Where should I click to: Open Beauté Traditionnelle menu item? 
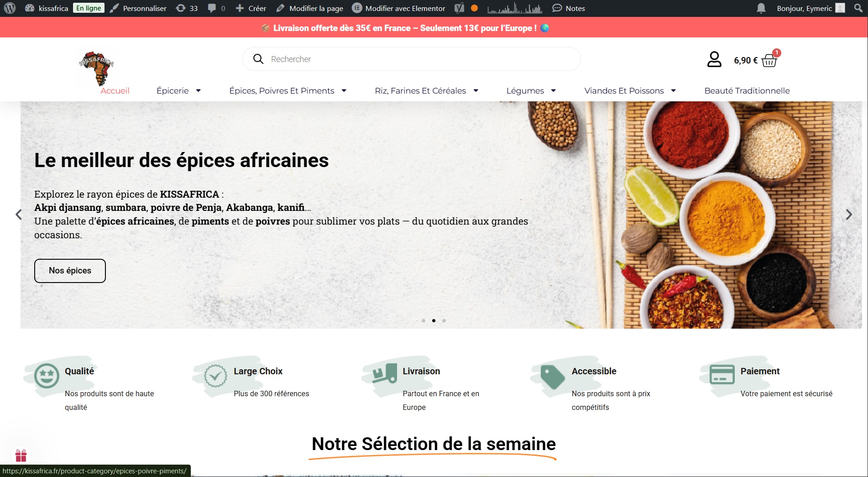pyautogui.click(x=747, y=90)
